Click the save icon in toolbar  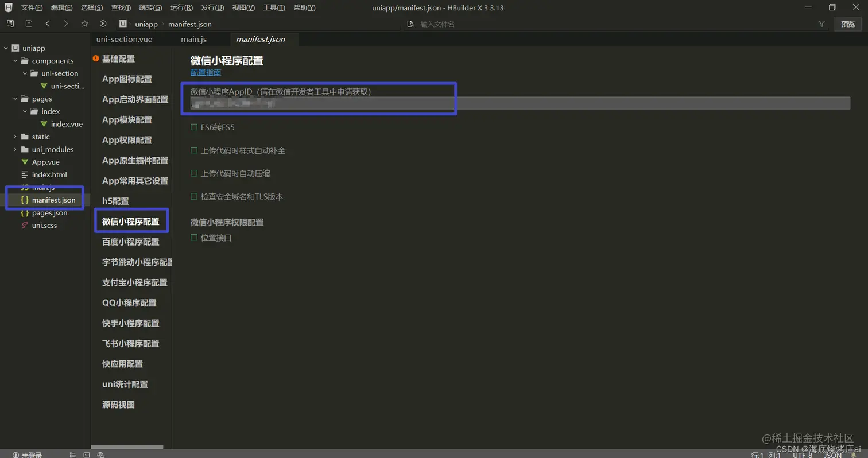[29, 24]
